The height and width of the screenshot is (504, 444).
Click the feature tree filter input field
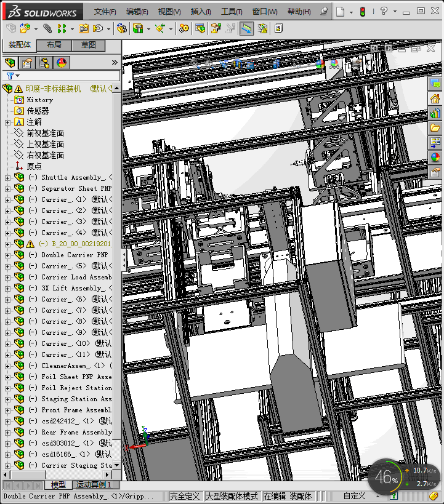(62, 76)
